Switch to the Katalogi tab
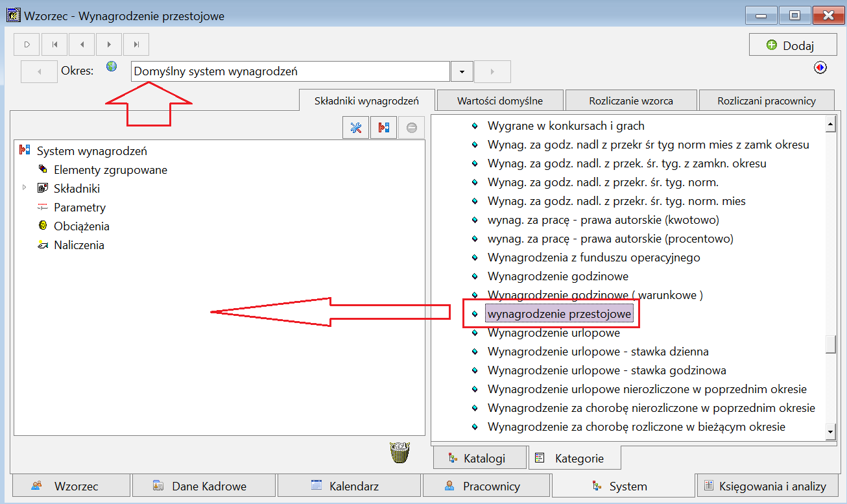The image size is (847, 504). point(479,458)
